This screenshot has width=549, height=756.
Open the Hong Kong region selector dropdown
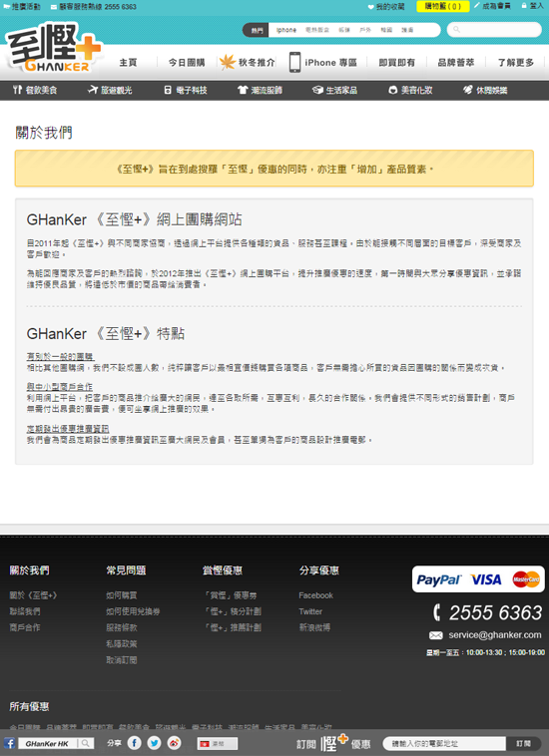217,743
